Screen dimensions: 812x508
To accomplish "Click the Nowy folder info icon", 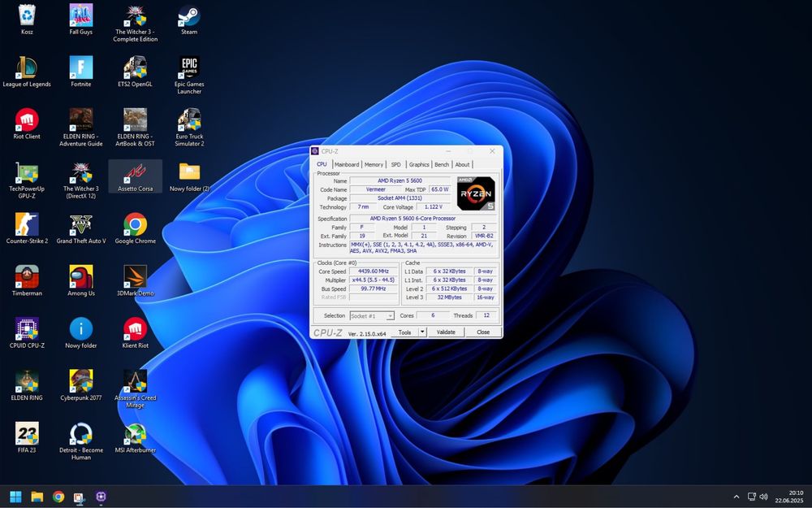I will pyautogui.click(x=80, y=333).
